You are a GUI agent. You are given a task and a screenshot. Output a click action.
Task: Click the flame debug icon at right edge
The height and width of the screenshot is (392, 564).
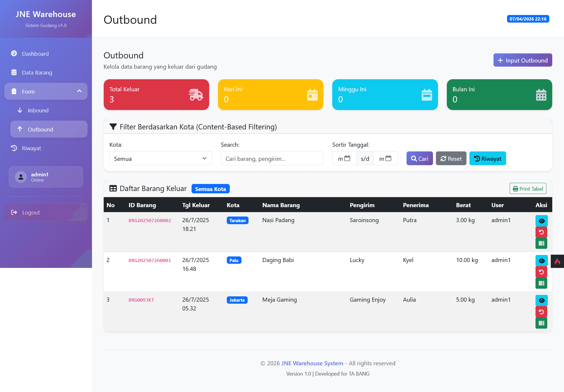click(x=557, y=261)
